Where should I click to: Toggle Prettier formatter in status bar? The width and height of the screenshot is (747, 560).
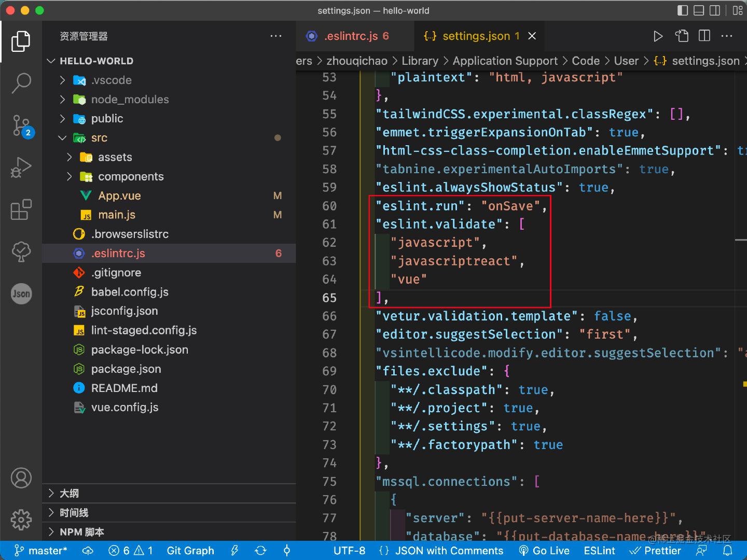656,551
